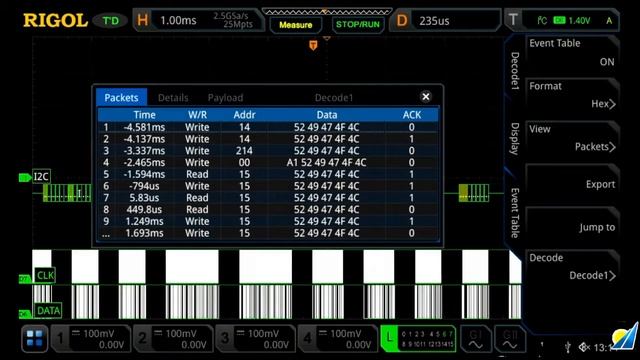Click the waveform memory position bar
This screenshot has width=640, height=360.
click(x=327, y=12)
